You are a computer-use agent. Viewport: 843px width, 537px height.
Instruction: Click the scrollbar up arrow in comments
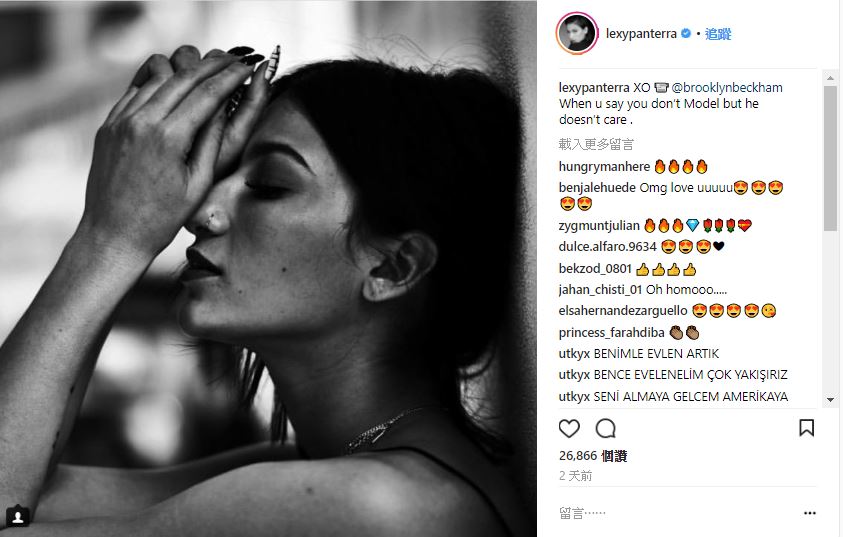coord(830,78)
